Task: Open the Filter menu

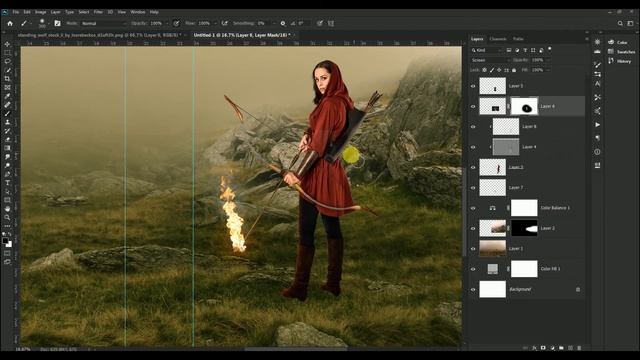Action: (98, 12)
